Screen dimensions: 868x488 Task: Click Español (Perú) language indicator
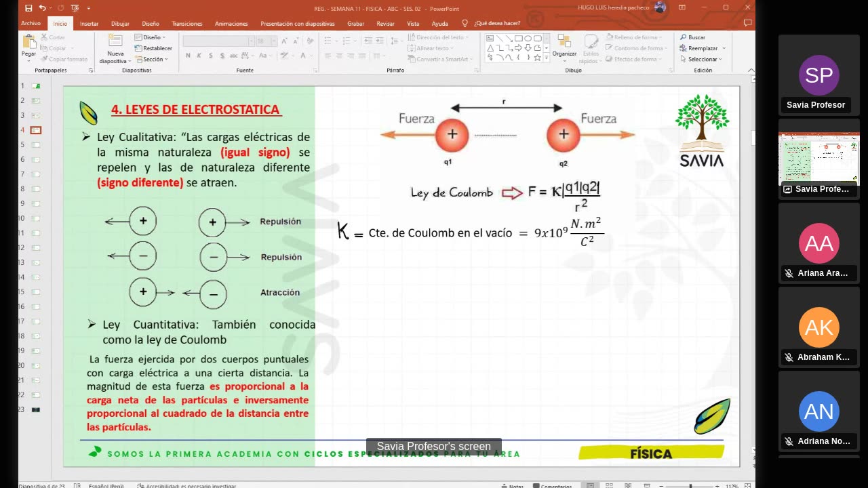tap(106, 485)
